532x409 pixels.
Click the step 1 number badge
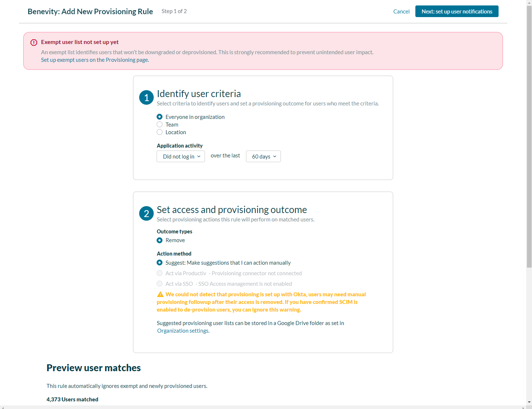click(146, 97)
